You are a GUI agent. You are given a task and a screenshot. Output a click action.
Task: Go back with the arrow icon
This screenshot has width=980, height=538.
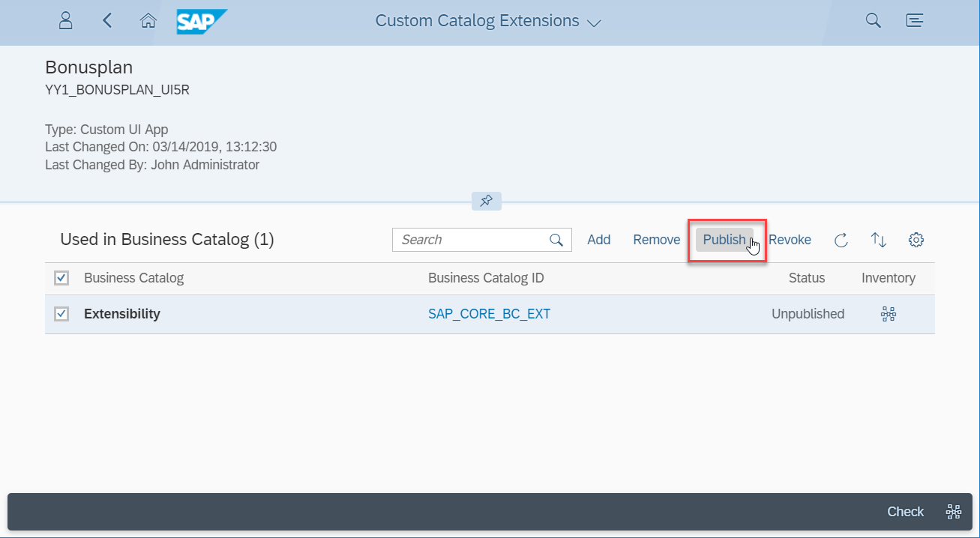(x=107, y=20)
